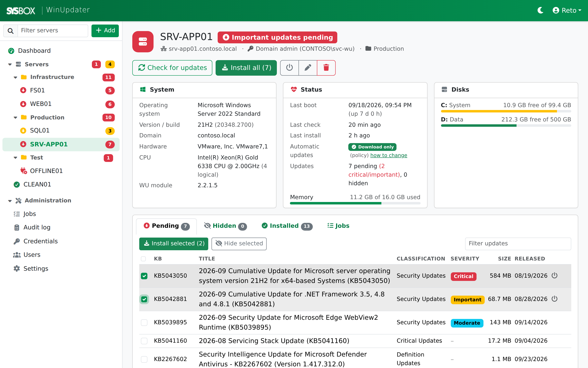Click the disk icon in Disks card

pos(444,90)
